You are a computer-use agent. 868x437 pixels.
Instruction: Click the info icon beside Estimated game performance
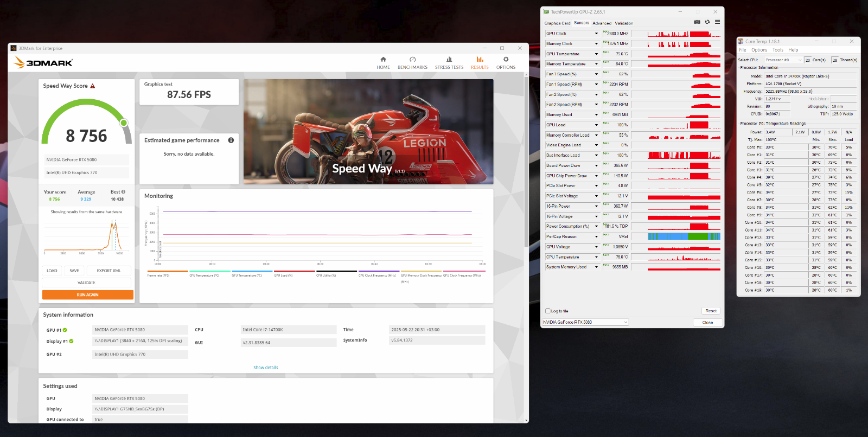pos(231,140)
